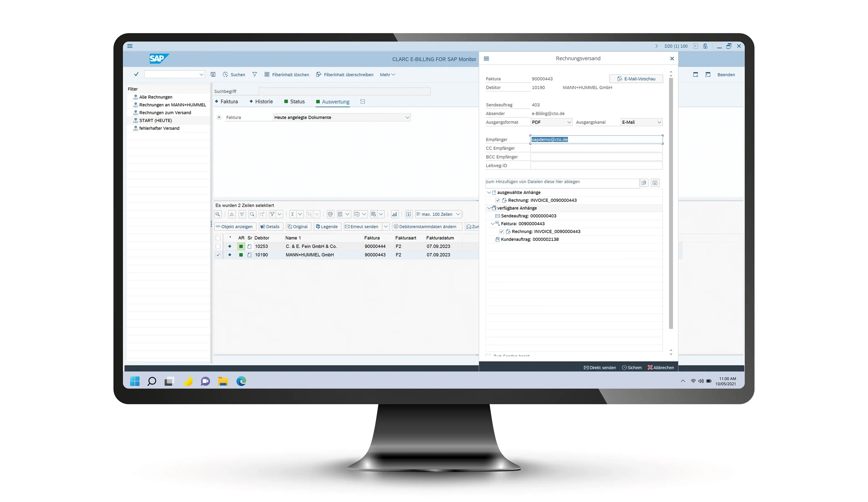Sort descending using the ALV toolbar icon
The width and height of the screenshot is (868, 502).
point(242,214)
